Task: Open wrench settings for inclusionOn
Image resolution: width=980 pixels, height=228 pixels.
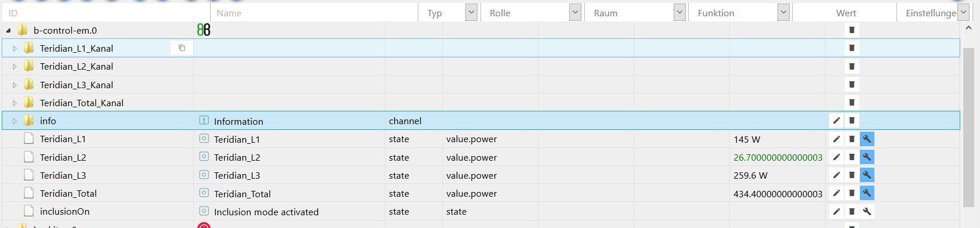Action: click(x=867, y=212)
